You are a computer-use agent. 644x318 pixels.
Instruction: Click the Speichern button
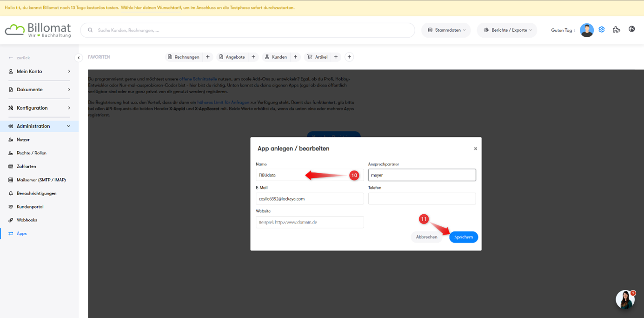pyautogui.click(x=463, y=237)
